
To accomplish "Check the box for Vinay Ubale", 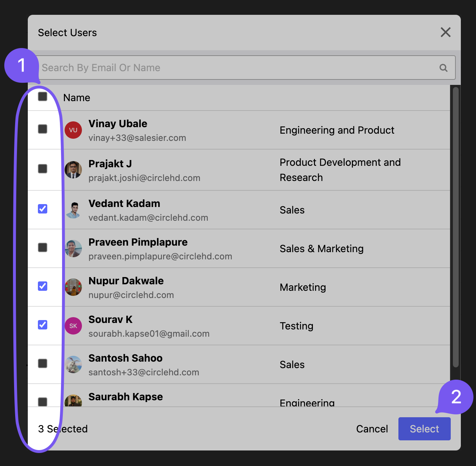I will [43, 129].
